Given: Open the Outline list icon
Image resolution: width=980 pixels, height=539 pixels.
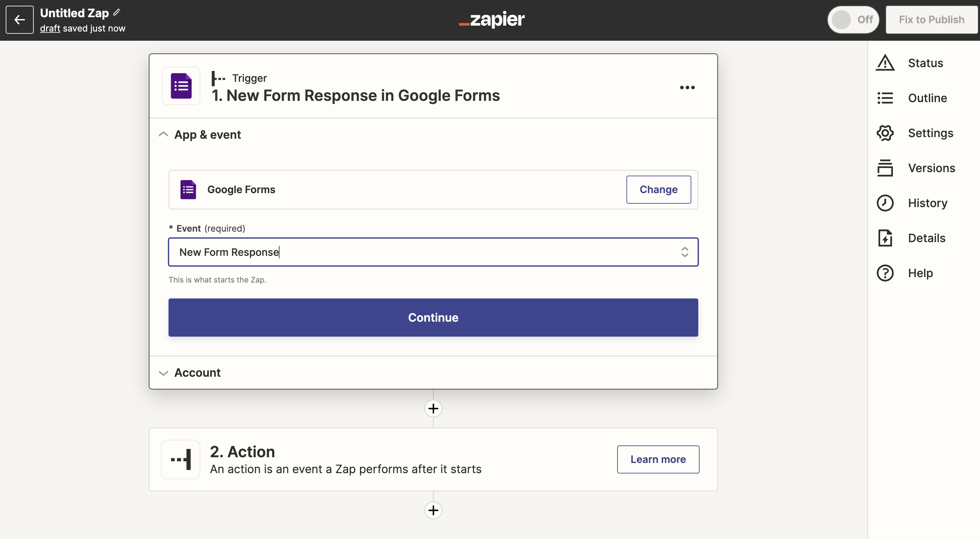Looking at the screenshot, I should [885, 98].
